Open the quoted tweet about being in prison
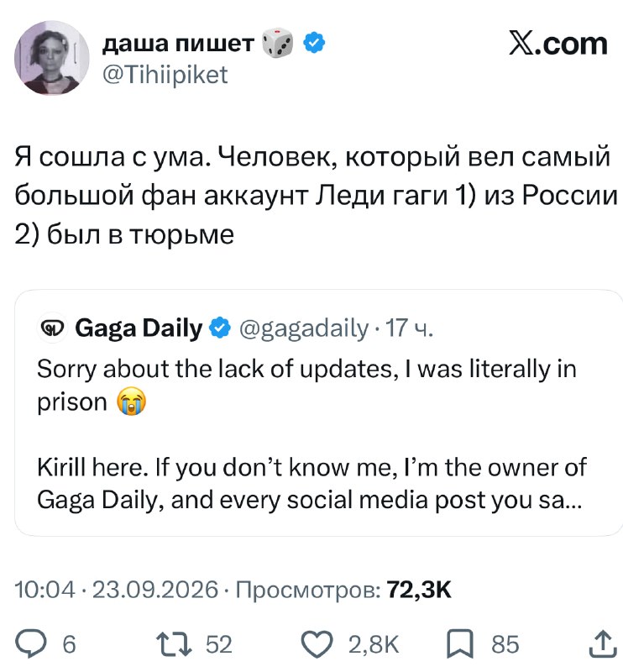The image size is (623, 672). tap(318, 412)
